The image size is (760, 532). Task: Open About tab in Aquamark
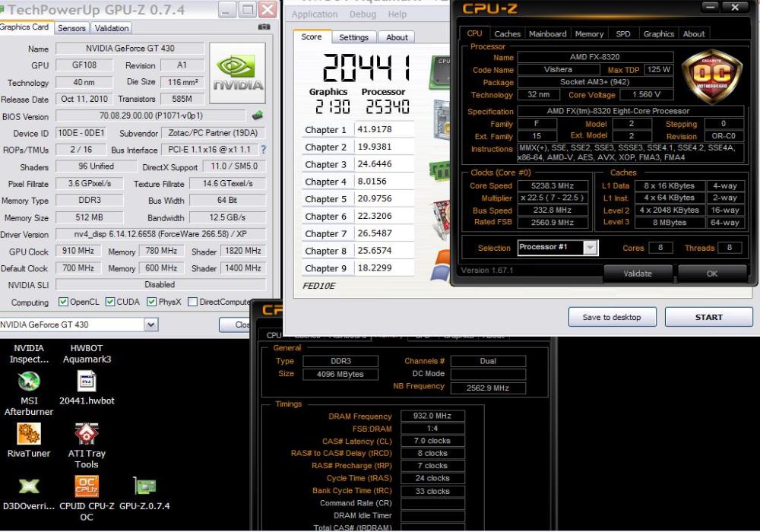tap(397, 37)
